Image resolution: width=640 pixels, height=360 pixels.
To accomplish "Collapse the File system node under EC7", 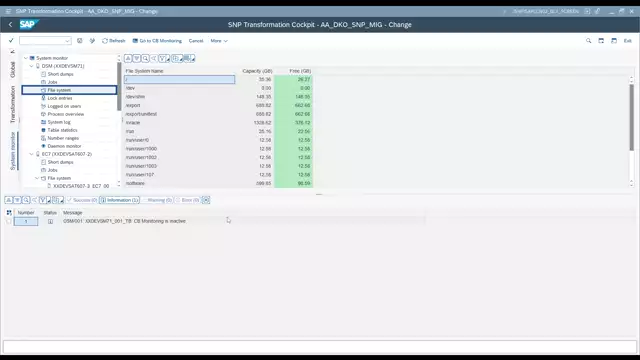I will tap(37, 178).
